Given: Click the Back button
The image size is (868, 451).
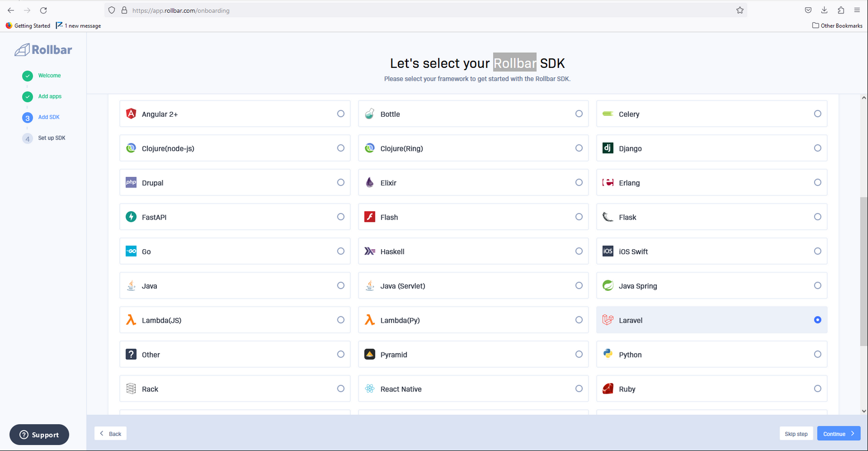Looking at the screenshot, I should pyautogui.click(x=111, y=433).
